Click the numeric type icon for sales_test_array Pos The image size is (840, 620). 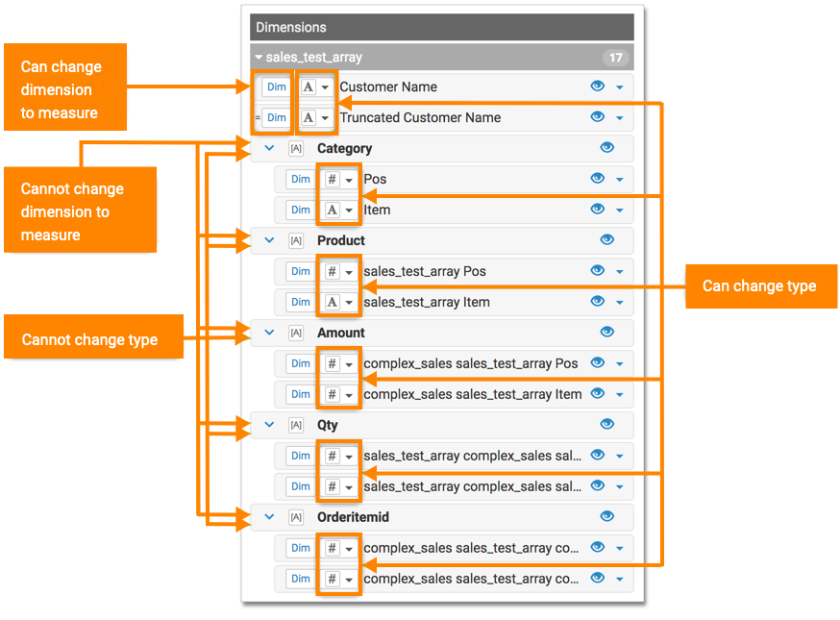[x=333, y=272]
